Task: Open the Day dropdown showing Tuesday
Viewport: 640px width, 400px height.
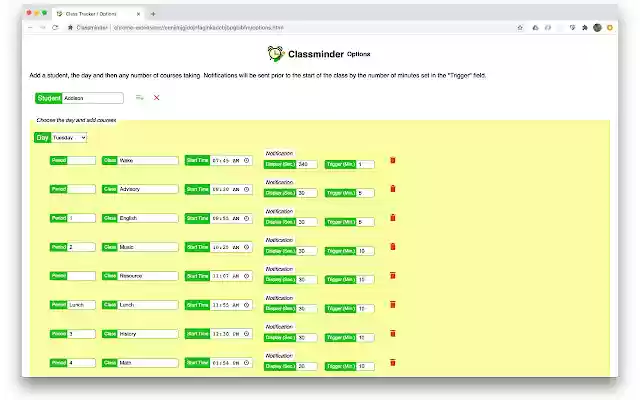Action: pyautogui.click(x=69, y=138)
